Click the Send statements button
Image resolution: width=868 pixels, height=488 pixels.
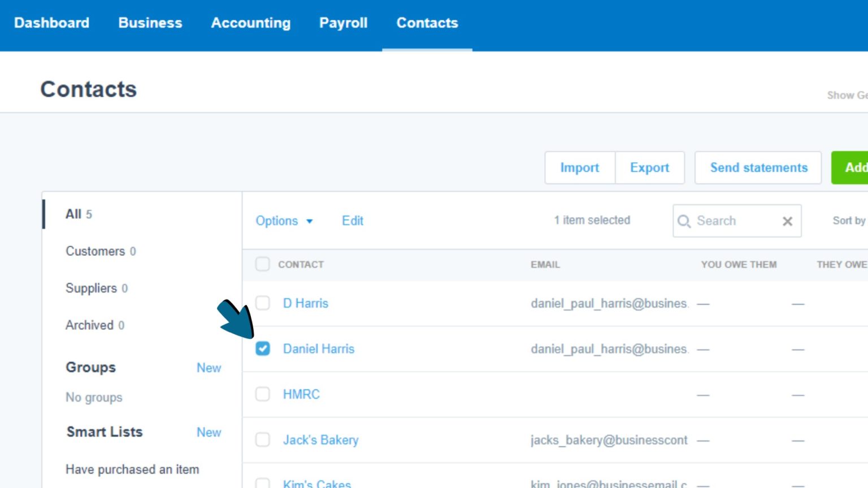point(758,168)
